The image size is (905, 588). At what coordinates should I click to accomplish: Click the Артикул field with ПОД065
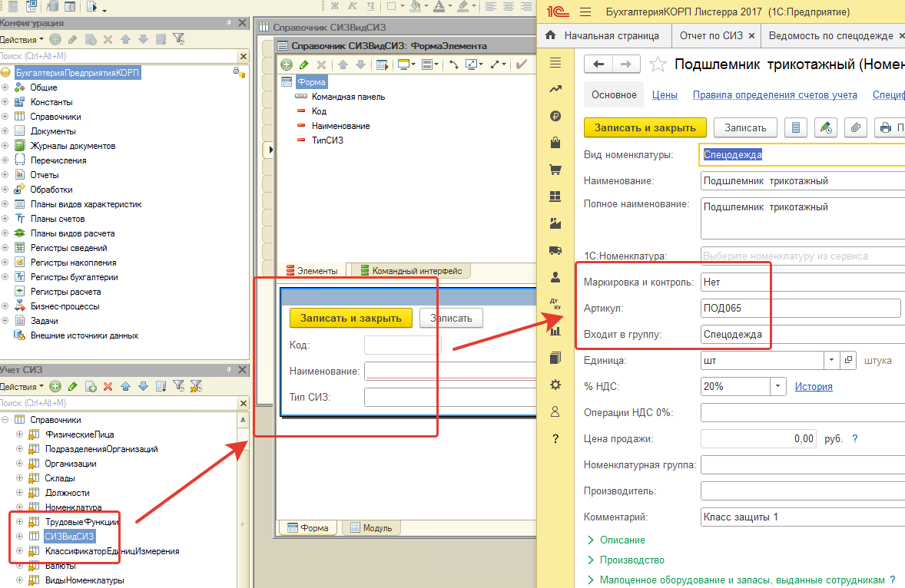pos(801,308)
